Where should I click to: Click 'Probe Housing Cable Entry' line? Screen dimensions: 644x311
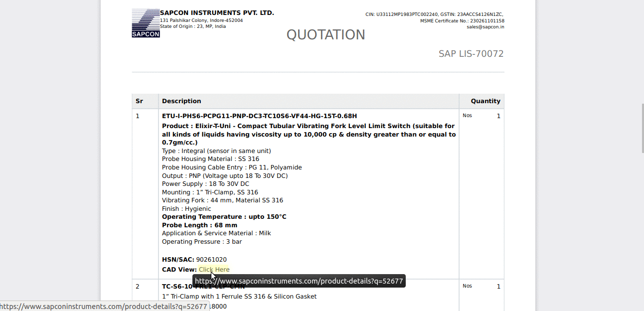coord(232,167)
